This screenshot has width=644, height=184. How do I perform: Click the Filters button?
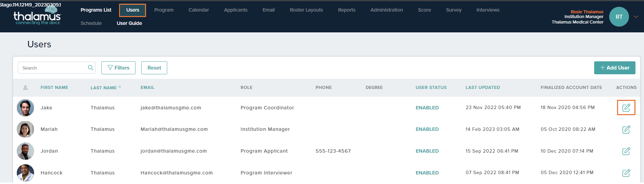pos(118,68)
